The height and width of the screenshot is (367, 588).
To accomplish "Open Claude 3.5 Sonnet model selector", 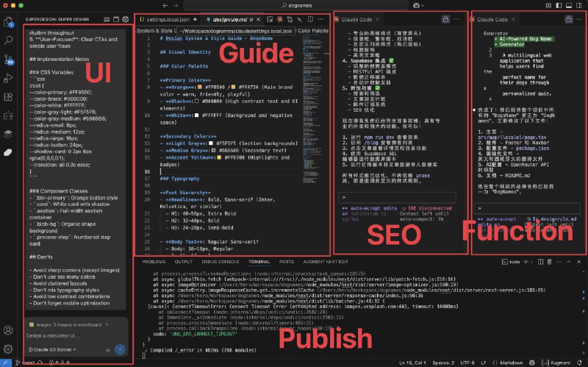I will [x=52, y=350].
